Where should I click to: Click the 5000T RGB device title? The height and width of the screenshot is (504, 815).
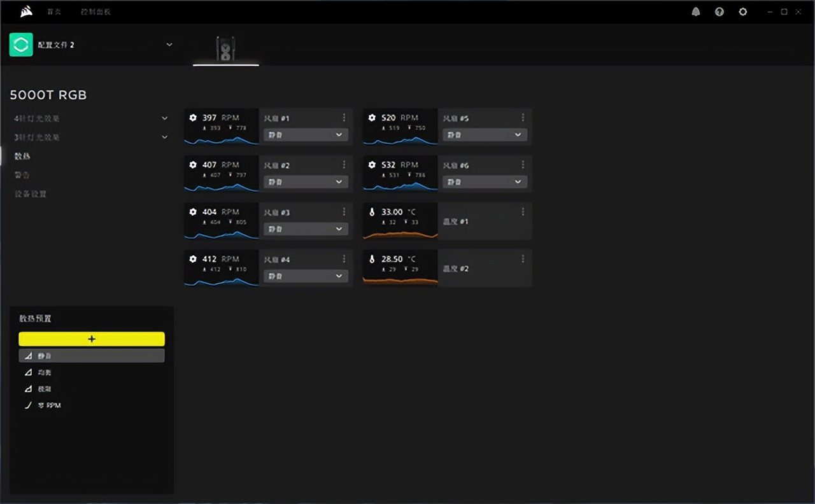[48, 95]
